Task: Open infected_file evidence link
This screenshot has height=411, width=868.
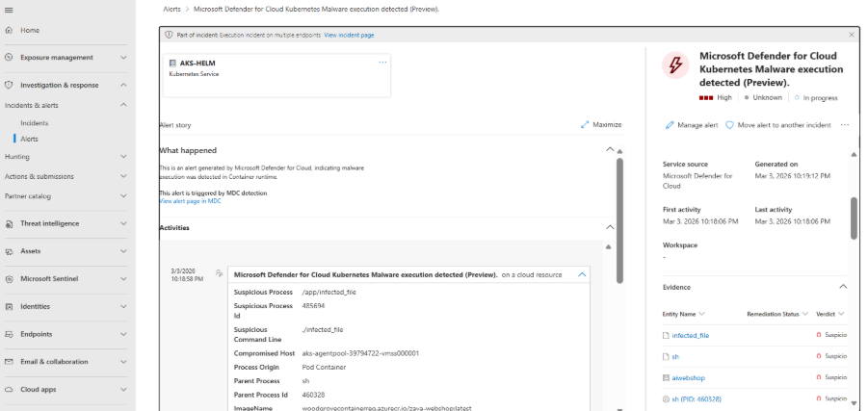Action: coord(691,335)
